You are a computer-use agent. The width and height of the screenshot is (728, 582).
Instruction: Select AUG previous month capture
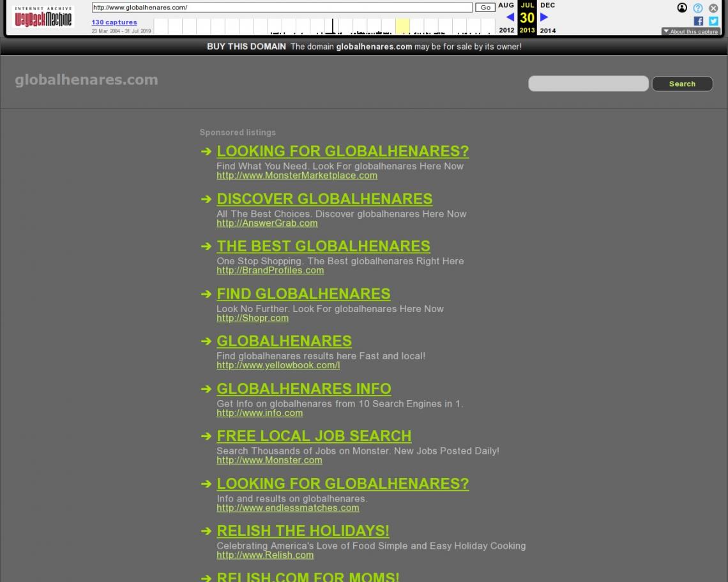point(506,5)
